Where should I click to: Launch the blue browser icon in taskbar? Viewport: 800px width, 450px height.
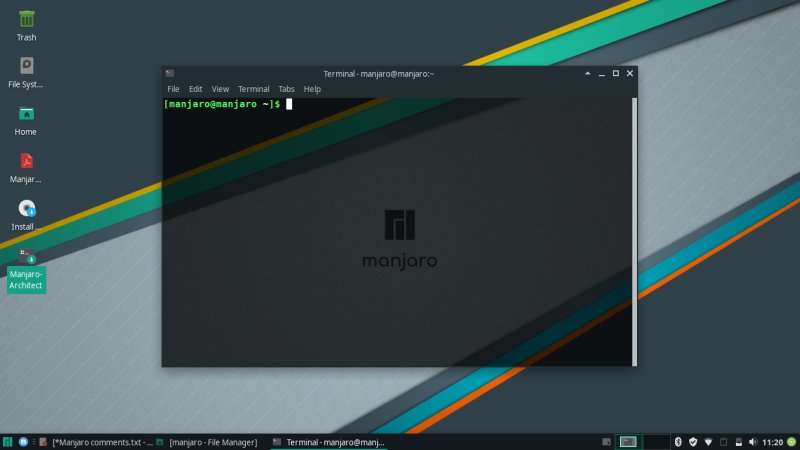(x=23, y=442)
